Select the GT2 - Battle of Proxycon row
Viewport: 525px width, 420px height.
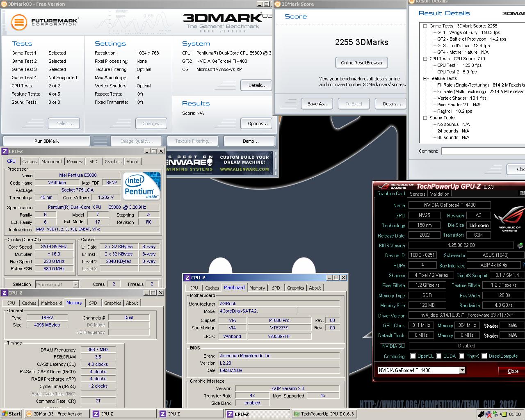pos(472,39)
